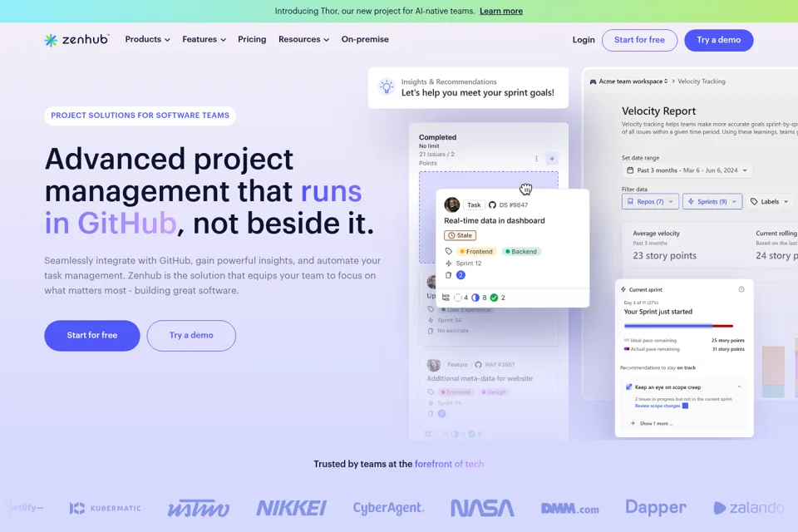
Task: Click the avatar on the Real-time data card
Action: click(x=452, y=204)
